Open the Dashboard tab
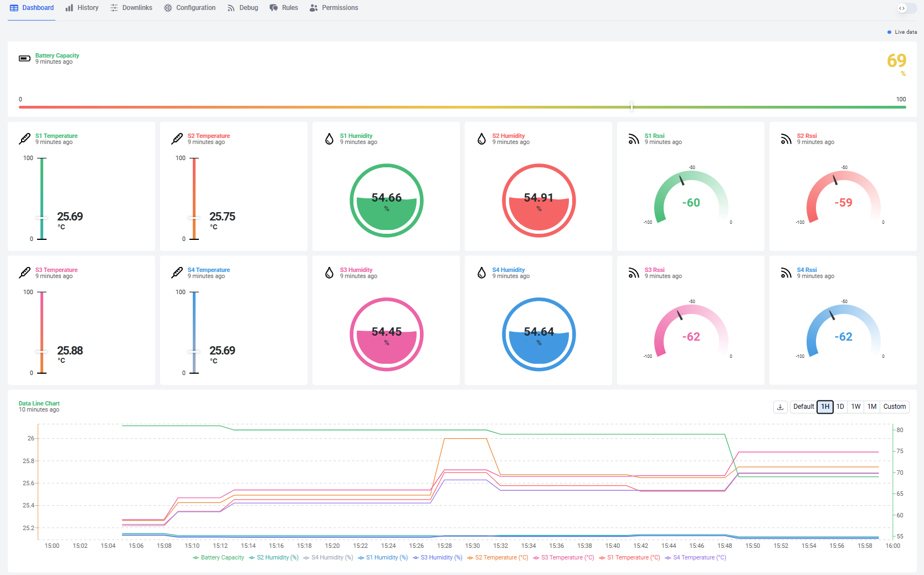This screenshot has height=575, width=924. coord(32,8)
